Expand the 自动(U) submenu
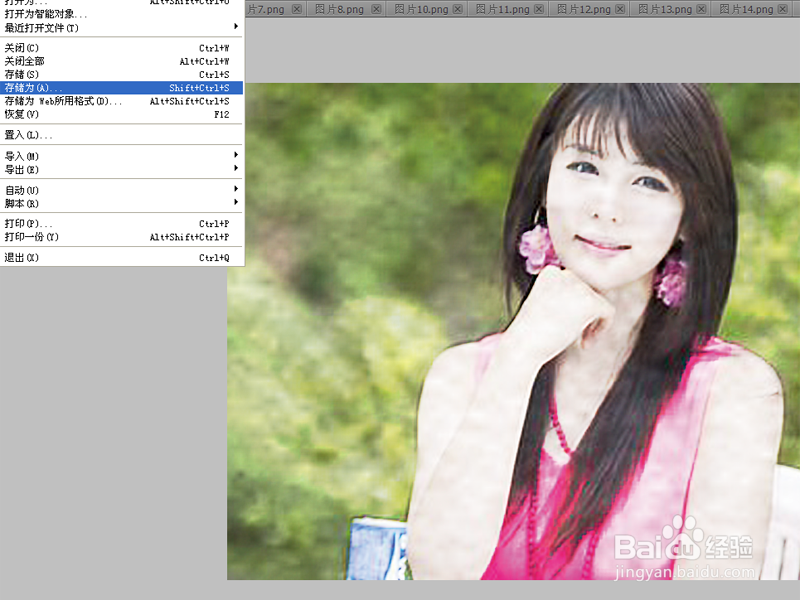The width and height of the screenshot is (800, 600). pyautogui.click(x=121, y=190)
